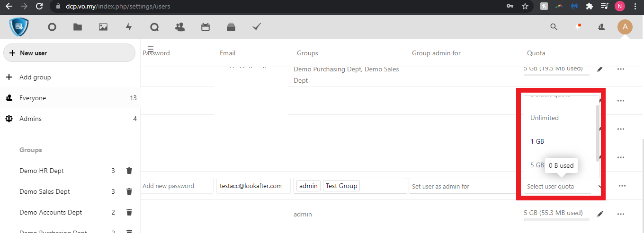Viewport: 644px width, 233px height.
Task: Open the Talk chat icon
Action: [154, 27]
